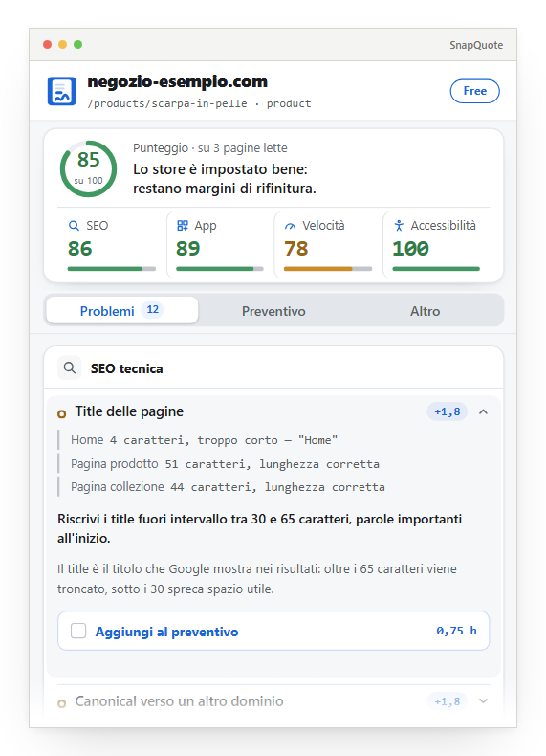Open the Velocità score card 78

pyautogui.click(x=328, y=246)
